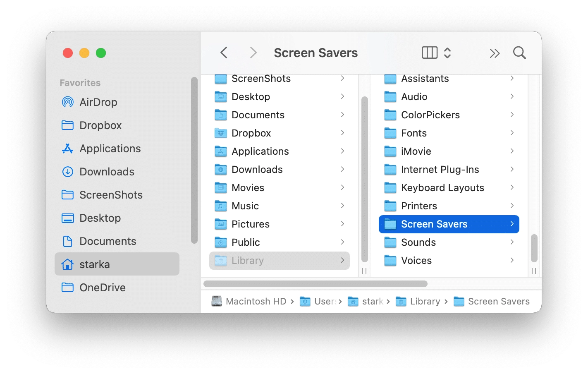Open the Voices folder
The width and height of the screenshot is (588, 374).
[416, 260]
